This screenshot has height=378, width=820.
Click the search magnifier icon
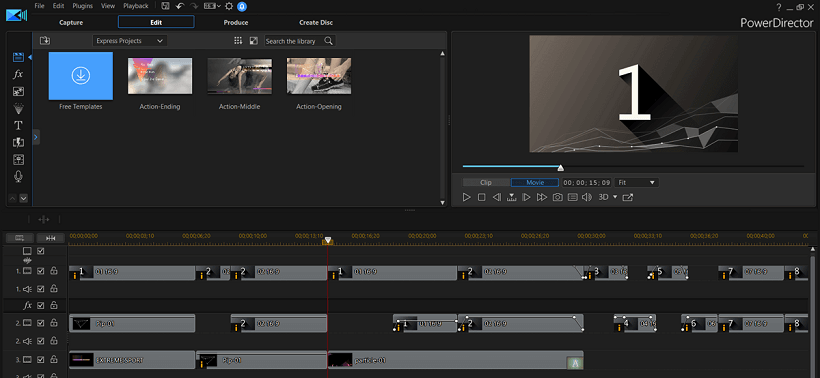point(328,40)
